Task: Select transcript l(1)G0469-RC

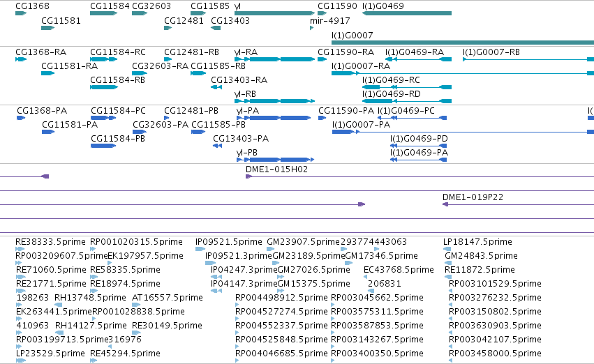Action: pos(407,87)
